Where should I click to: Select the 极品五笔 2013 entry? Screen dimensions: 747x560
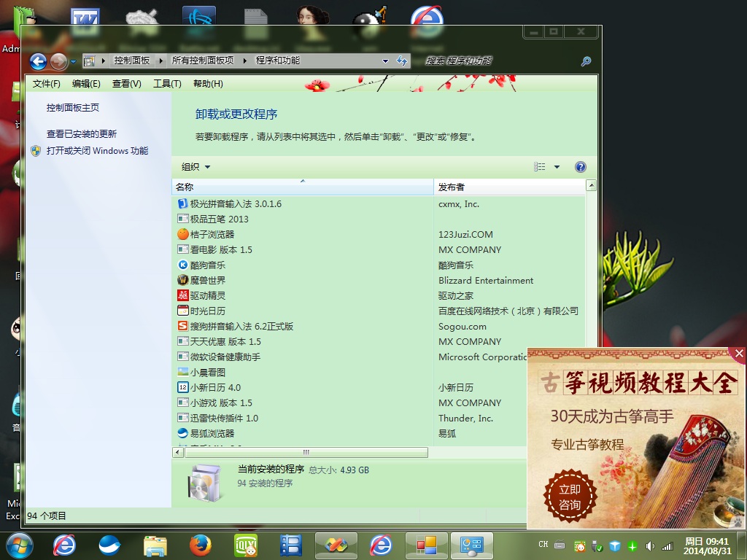(219, 219)
